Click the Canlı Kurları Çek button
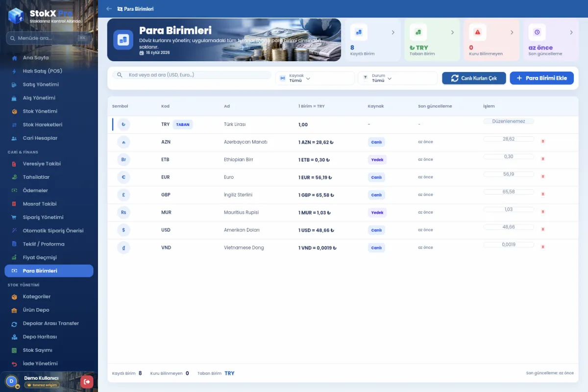Screen dimensions: 588x392 (x=474, y=78)
